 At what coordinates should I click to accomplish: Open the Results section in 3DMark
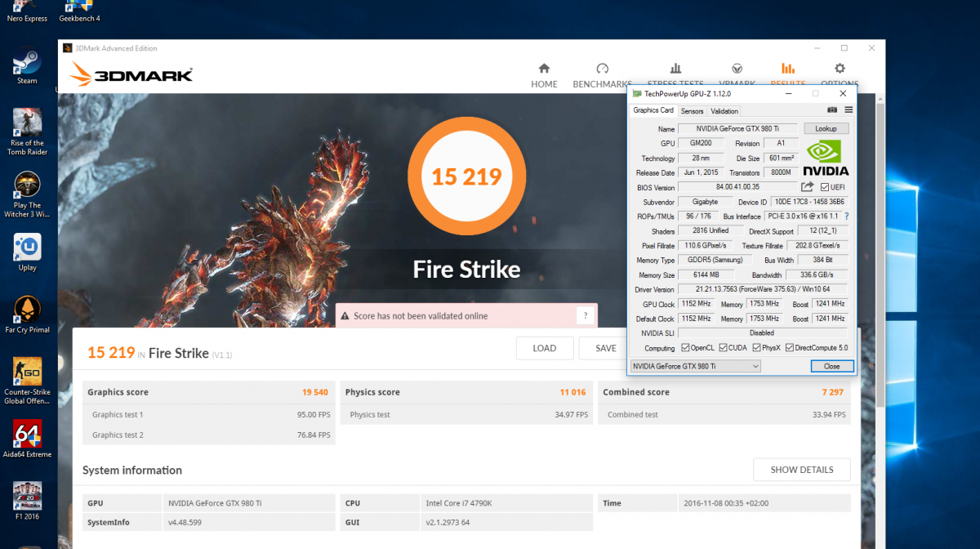coord(788,75)
